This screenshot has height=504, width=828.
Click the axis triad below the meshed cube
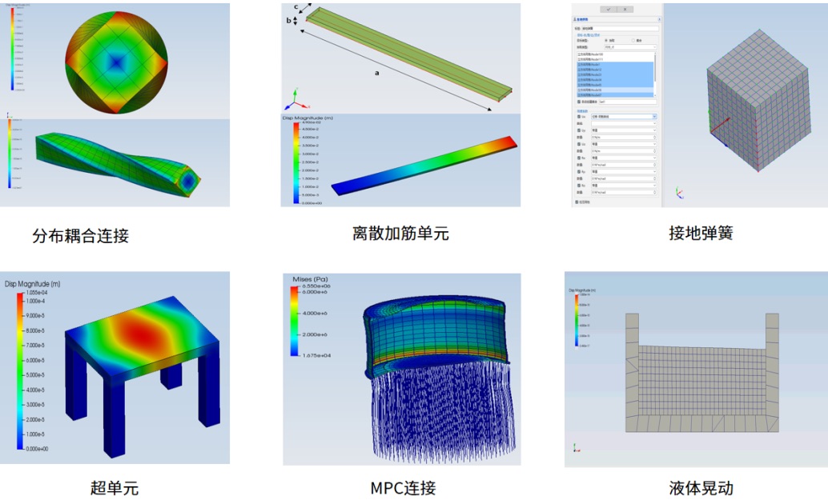679,193
